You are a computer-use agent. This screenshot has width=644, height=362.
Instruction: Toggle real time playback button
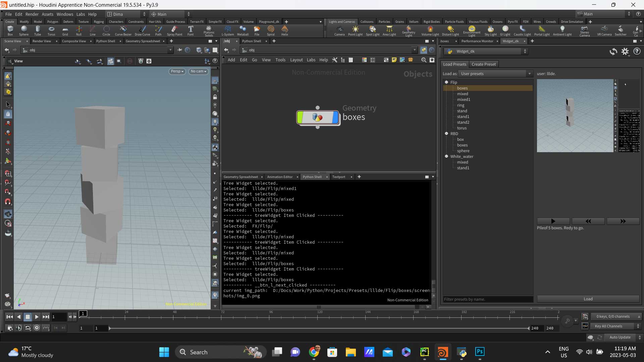(37, 328)
